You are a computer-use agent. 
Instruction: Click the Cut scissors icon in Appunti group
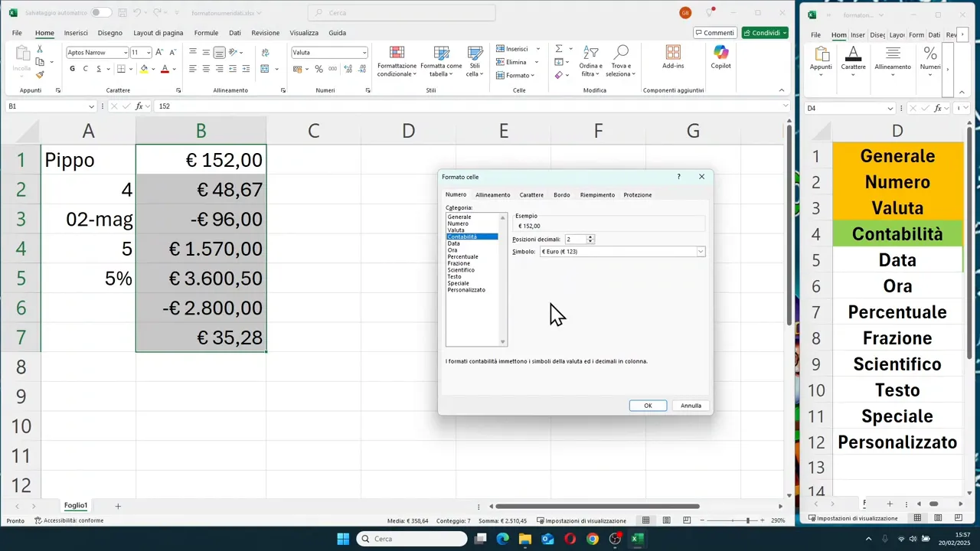point(40,51)
